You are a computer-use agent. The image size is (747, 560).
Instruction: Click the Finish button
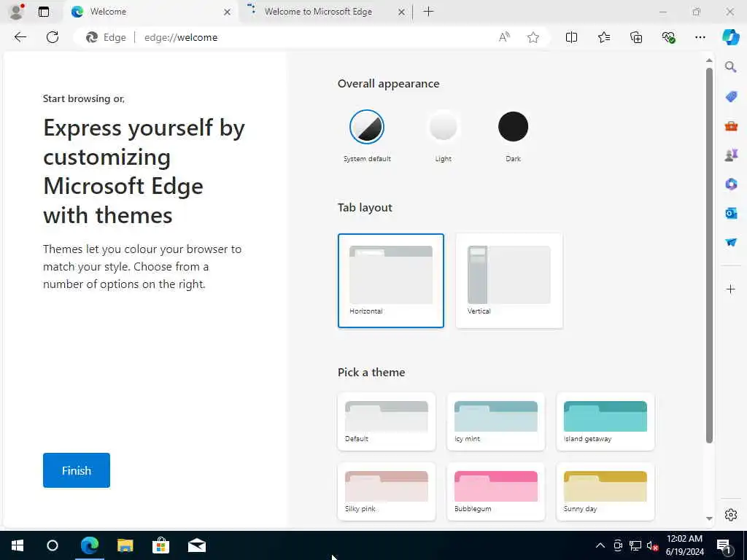tap(76, 470)
